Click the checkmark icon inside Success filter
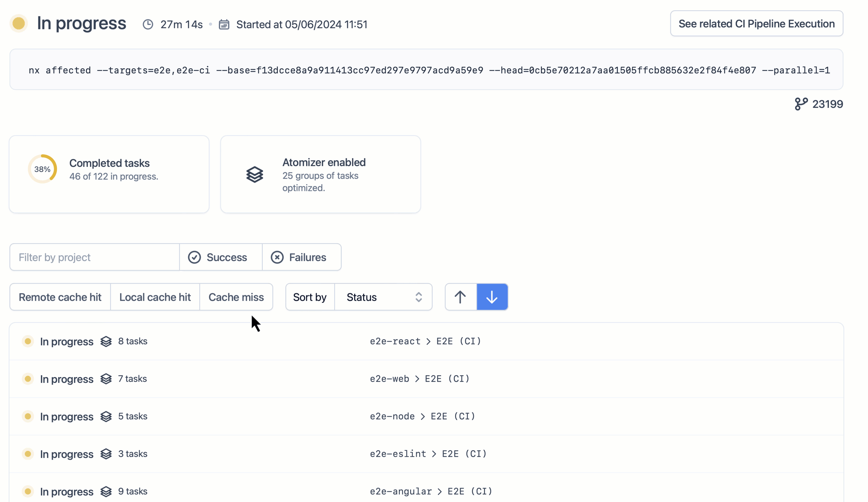The image size is (868, 502). click(x=195, y=257)
